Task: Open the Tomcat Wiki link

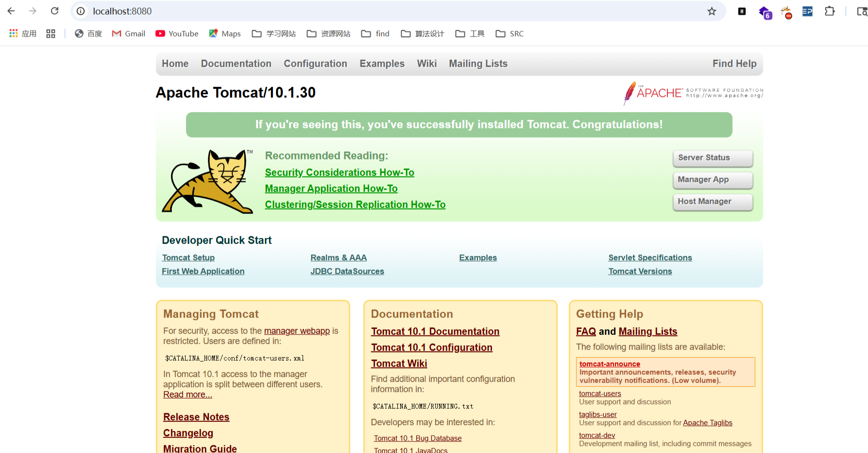Action: coord(399,364)
